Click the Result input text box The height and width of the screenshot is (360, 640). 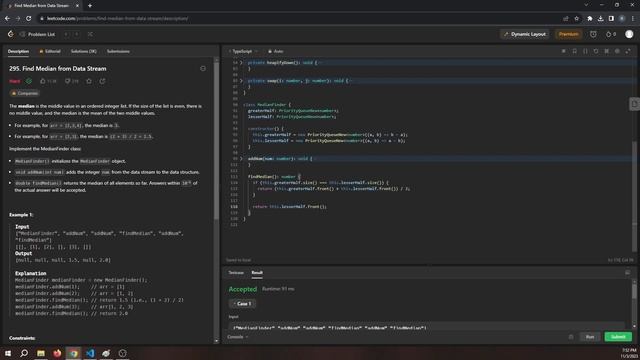tap(426, 327)
